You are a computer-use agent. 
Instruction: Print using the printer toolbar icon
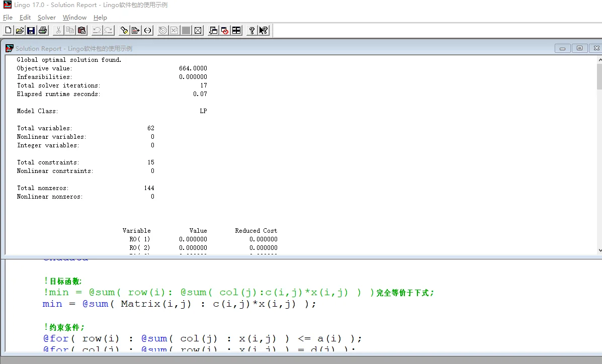click(43, 30)
